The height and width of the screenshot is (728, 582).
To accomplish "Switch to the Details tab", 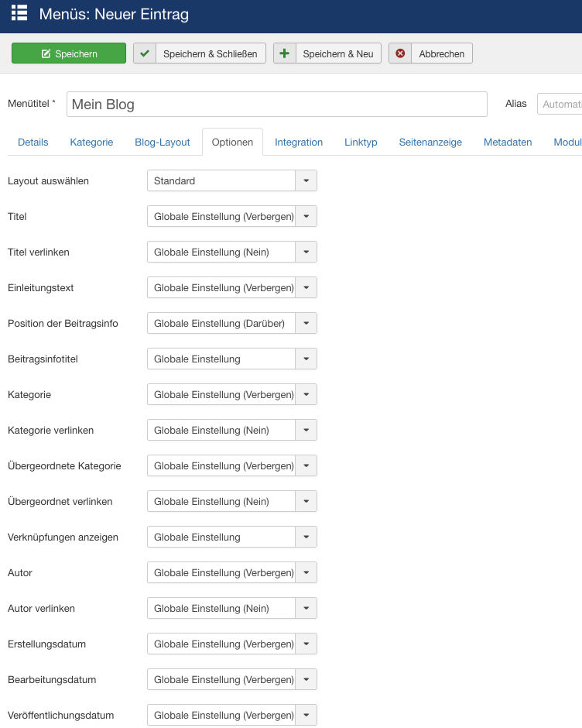I will coord(33,143).
